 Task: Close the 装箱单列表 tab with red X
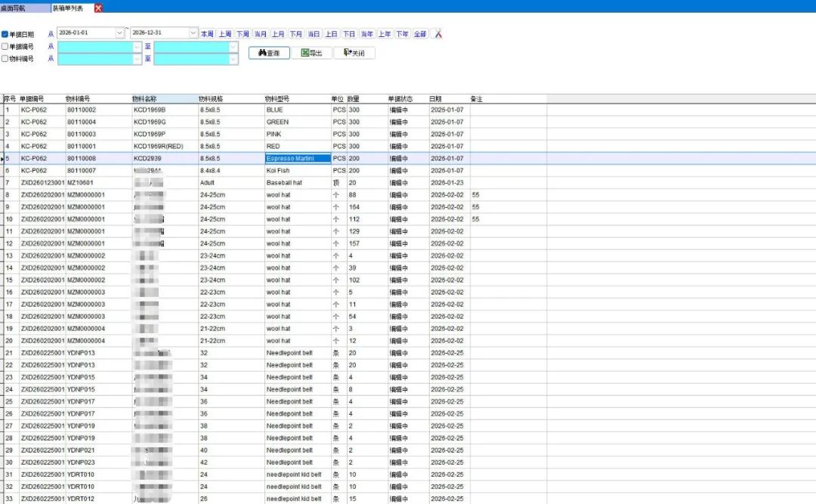click(x=98, y=8)
